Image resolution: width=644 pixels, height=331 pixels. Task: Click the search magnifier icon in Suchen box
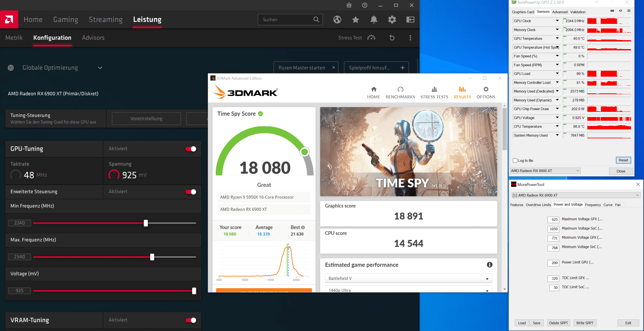pos(316,20)
